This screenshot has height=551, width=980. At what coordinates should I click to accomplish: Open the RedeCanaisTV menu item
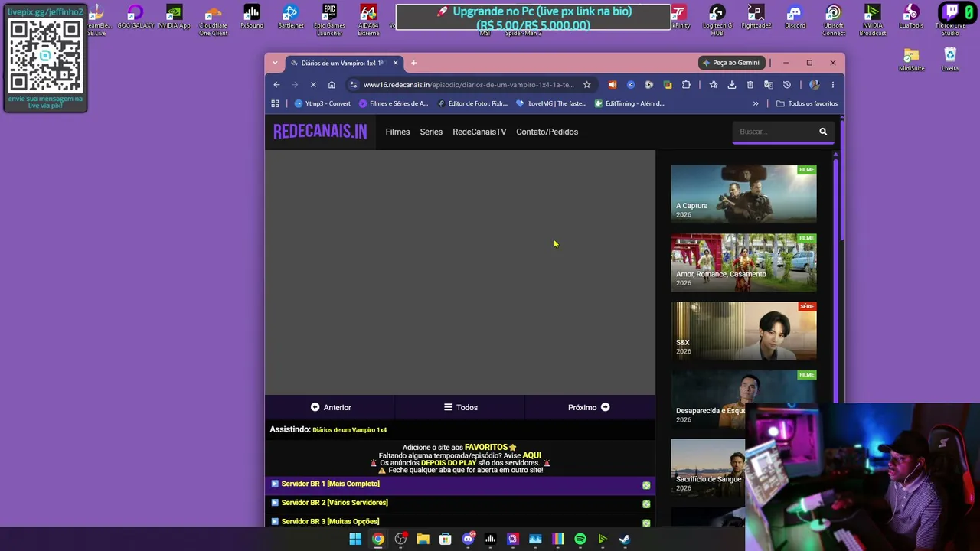[x=479, y=132]
